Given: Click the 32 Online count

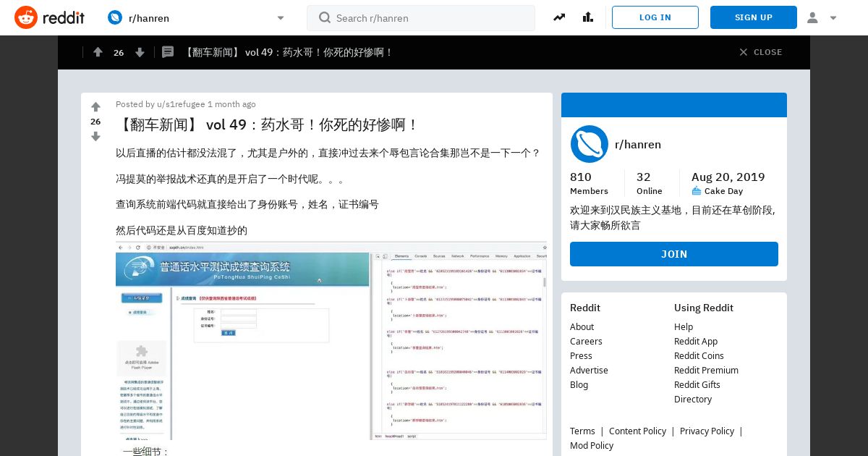Looking at the screenshot, I should 649,183.
